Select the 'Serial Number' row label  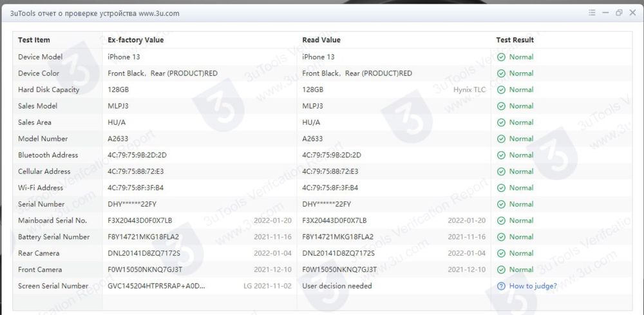(x=41, y=204)
